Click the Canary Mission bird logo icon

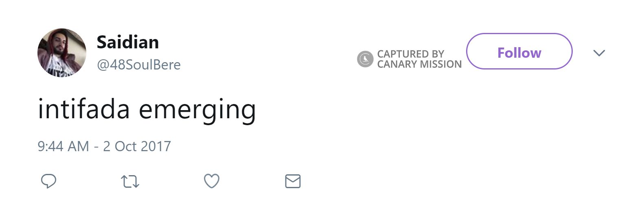click(365, 59)
